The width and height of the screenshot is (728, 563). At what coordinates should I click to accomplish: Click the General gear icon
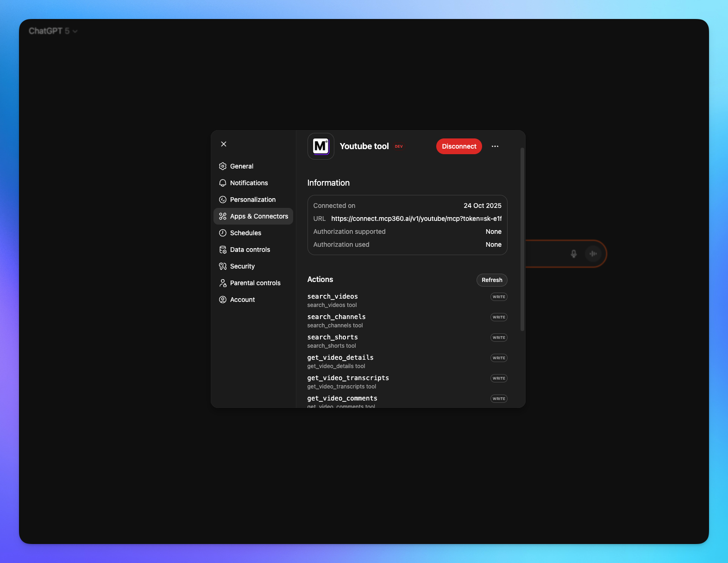coord(223,166)
